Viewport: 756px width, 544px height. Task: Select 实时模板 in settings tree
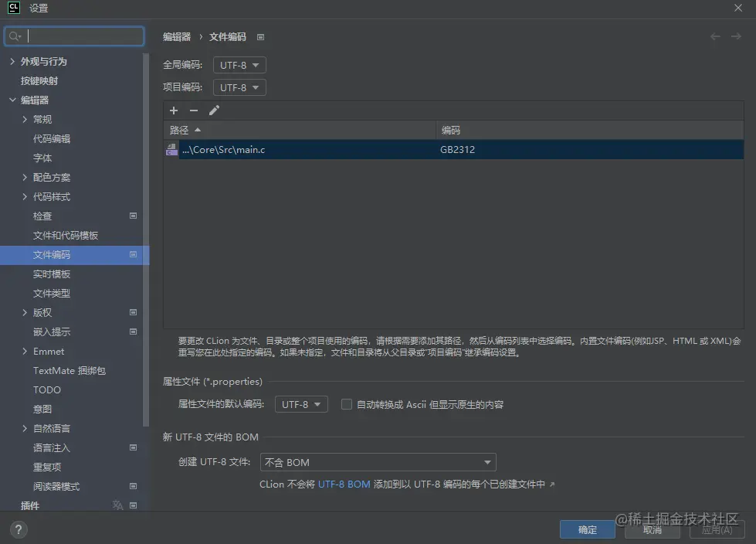point(52,274)
